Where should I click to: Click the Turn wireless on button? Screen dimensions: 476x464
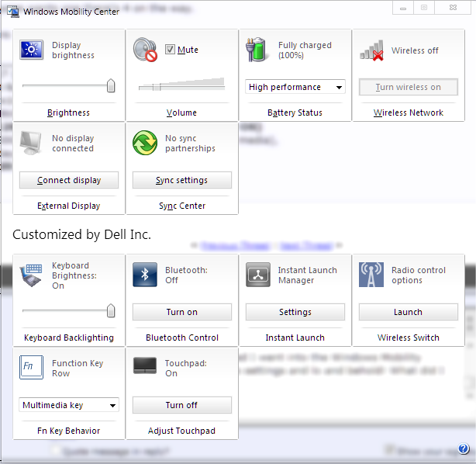point(409,87)
